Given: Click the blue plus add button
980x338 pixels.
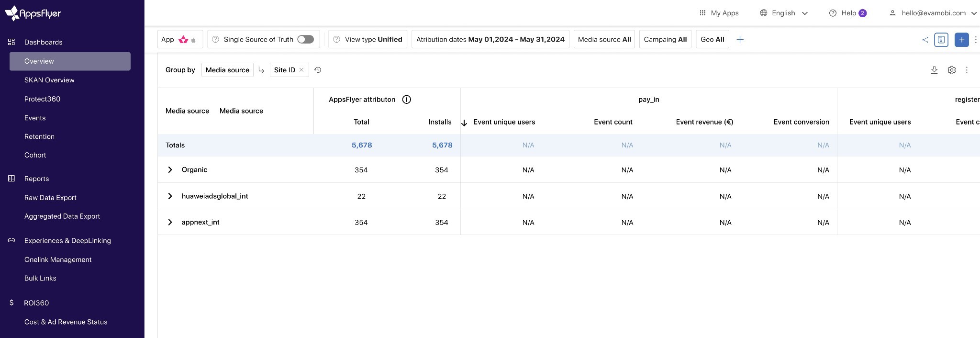Looking at the screenshot, I should [x=961, y=40].
